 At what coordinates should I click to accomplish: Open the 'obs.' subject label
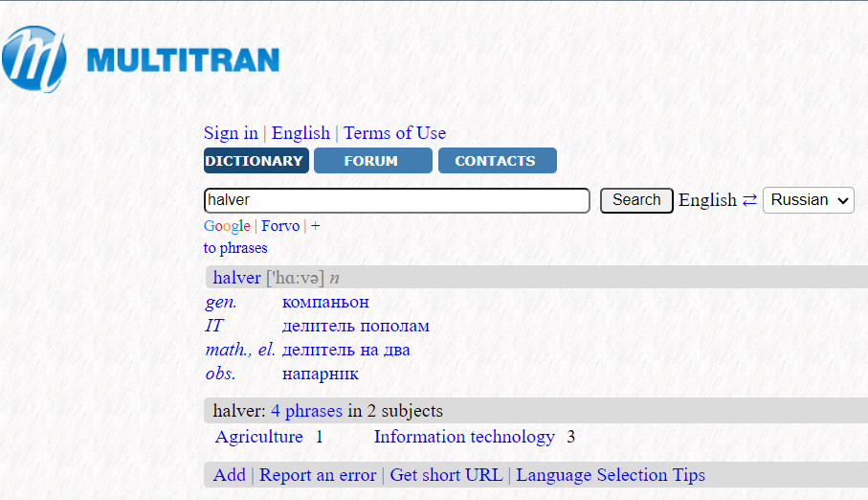tap(220, 374)
